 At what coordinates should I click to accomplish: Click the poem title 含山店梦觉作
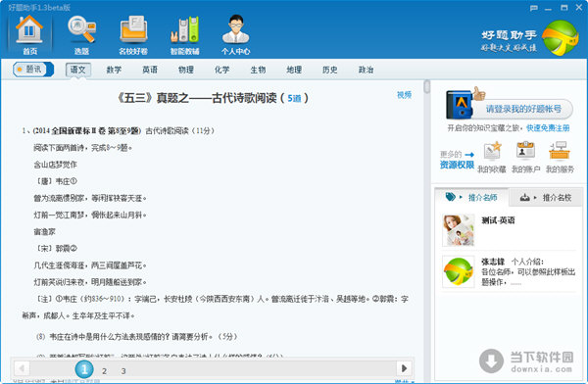(x=55, y=165)
